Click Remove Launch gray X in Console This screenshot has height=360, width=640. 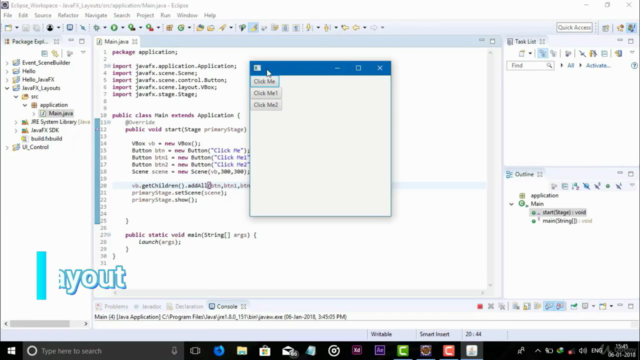[491, 306]
